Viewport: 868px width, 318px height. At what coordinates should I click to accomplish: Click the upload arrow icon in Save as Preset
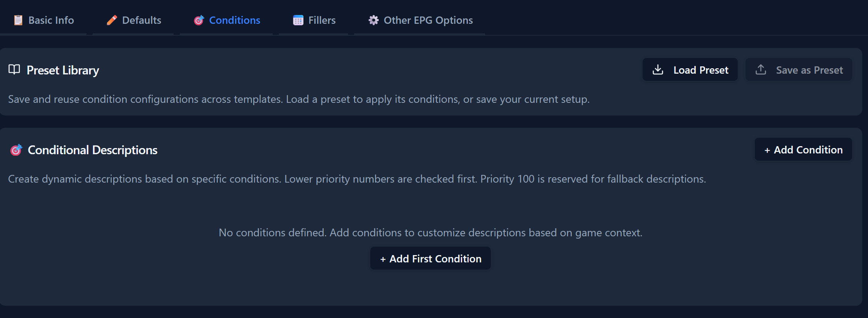click(x=761, y=69)
